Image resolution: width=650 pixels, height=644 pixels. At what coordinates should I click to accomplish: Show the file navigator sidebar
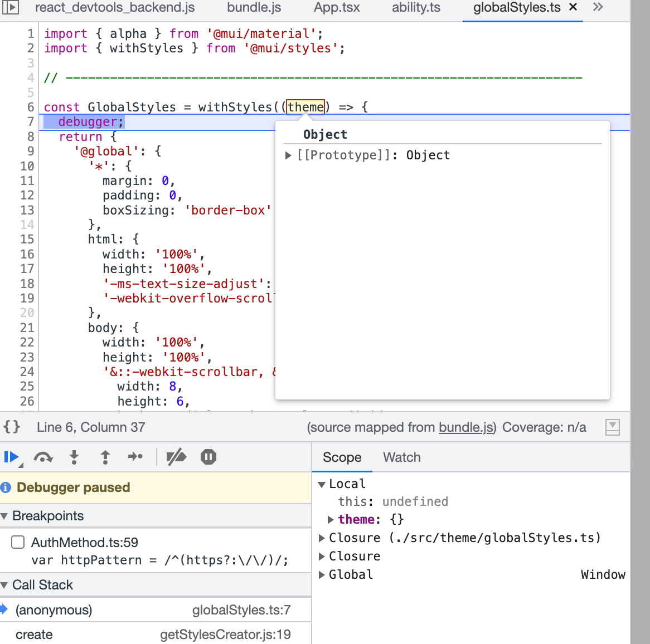[x=11, y=8]
